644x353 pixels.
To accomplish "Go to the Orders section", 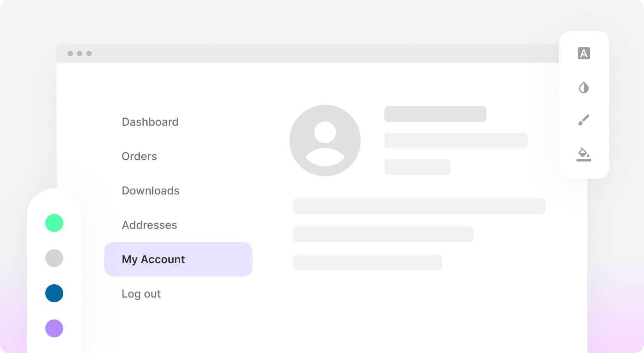I will tap(139, 156).
